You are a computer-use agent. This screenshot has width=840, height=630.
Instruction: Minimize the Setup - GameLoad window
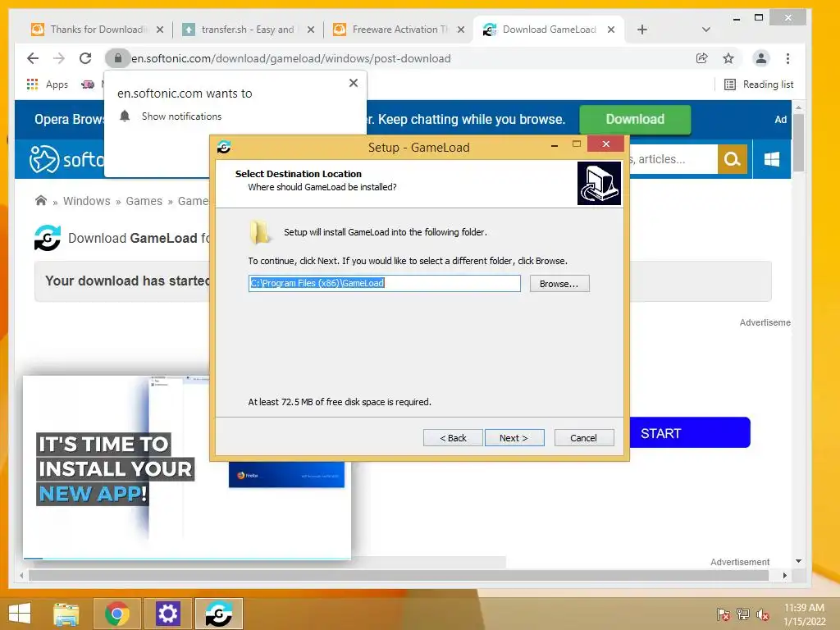coord(555,145)
